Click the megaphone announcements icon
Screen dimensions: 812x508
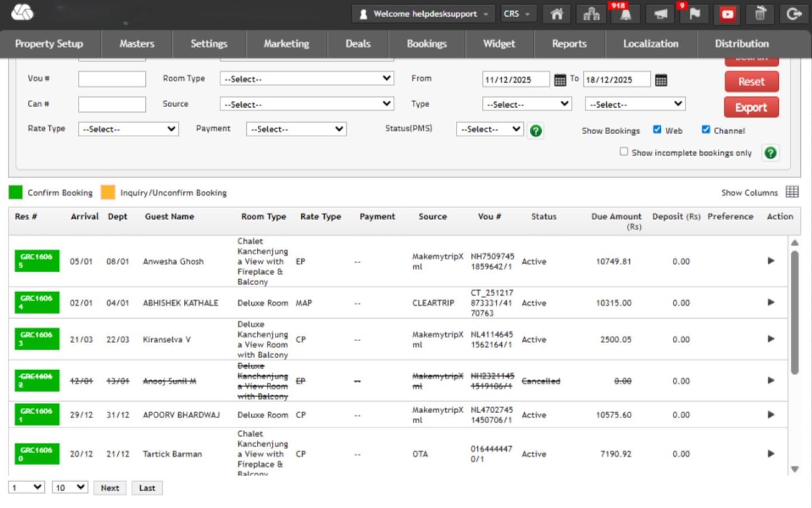pos(660,15)
